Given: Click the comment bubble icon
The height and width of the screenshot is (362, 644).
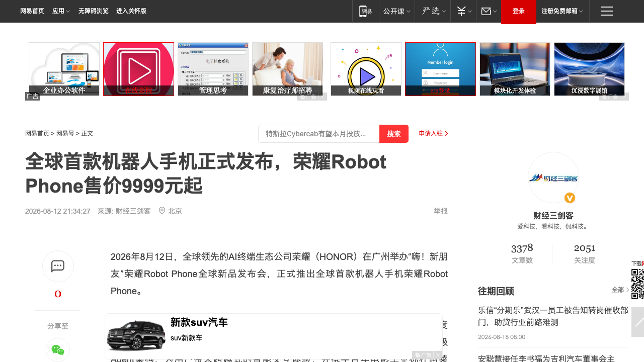Looking at the screenshot, I should [58, 266].
